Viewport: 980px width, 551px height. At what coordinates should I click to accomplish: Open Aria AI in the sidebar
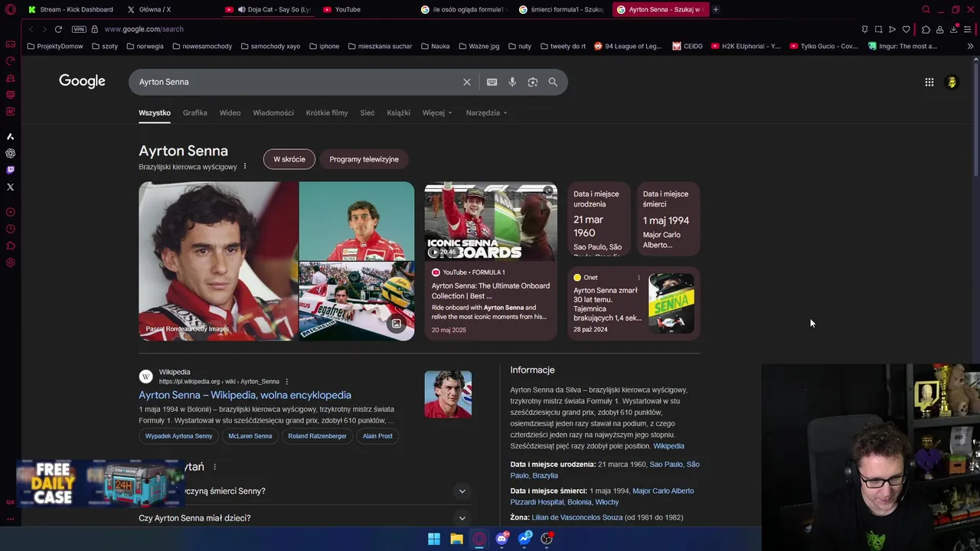10,136
